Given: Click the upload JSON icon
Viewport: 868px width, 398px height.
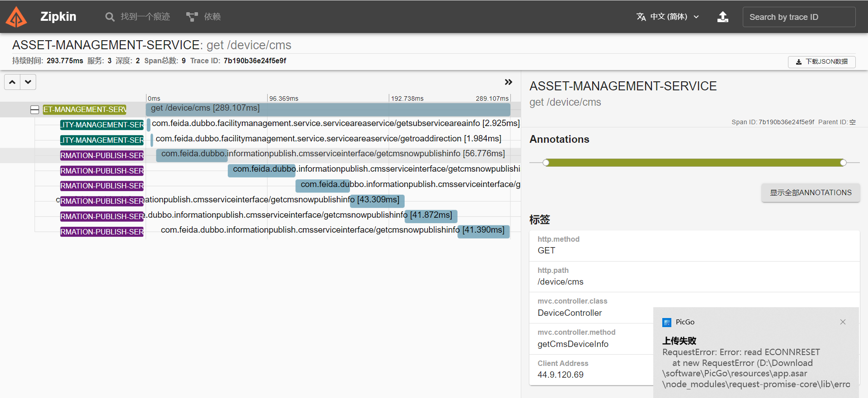Looking at the screenshot, I should coord(723,17).
